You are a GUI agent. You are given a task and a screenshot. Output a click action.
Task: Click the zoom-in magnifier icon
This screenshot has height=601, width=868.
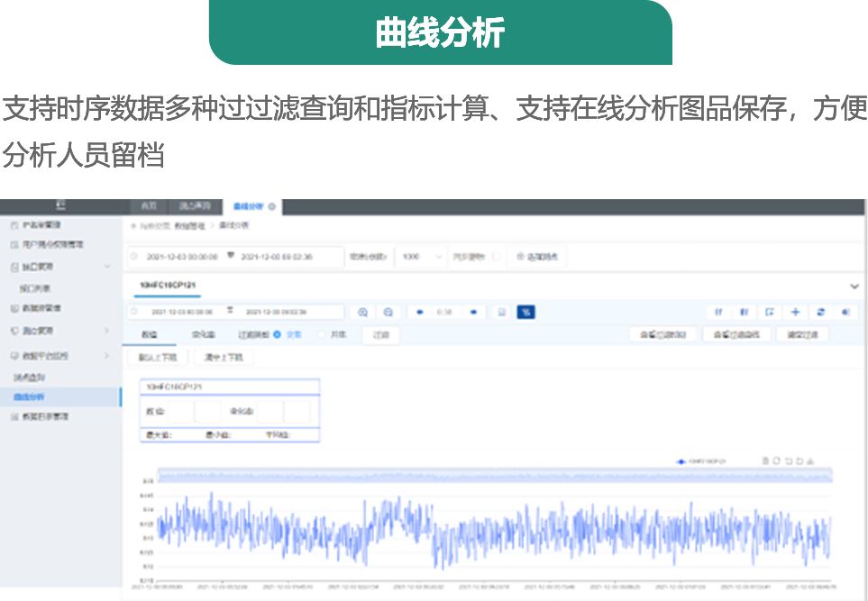click(x=362, y=313)
